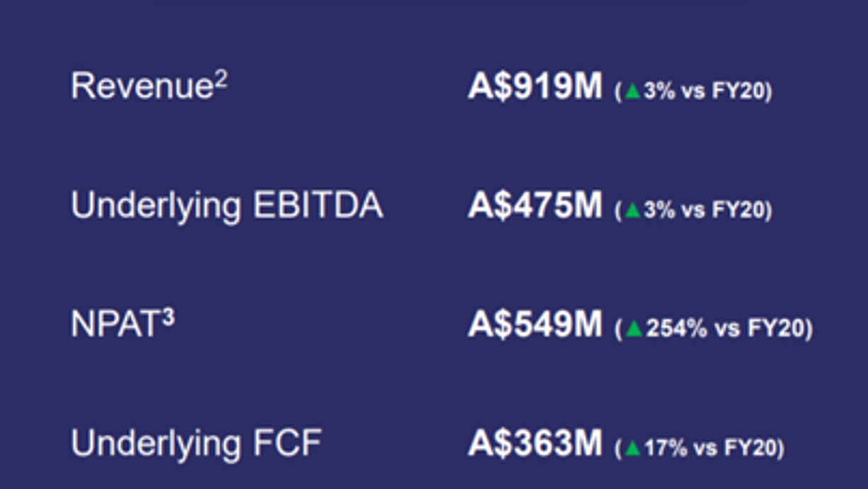The width and height of the screenshot is (868, 489).
Task: Click the A$475M EBITDA figure
Action: click(x=535, y=206)
